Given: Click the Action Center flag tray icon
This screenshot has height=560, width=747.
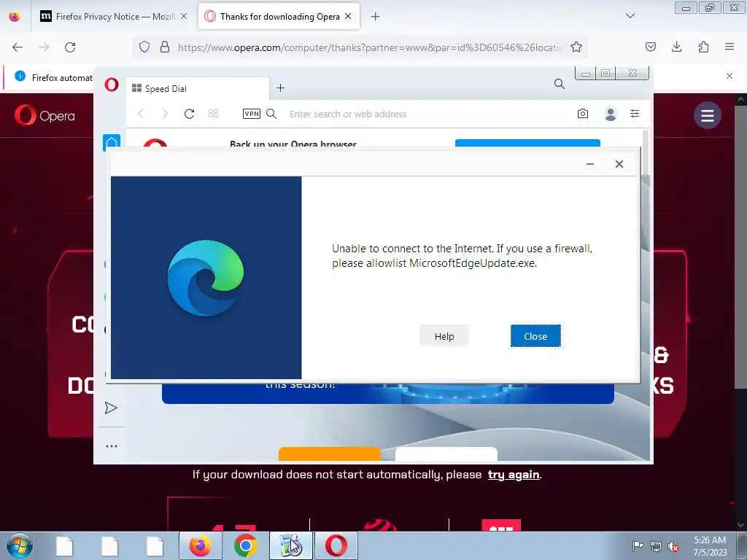Looking at the screenshot, I should point(638,546).
